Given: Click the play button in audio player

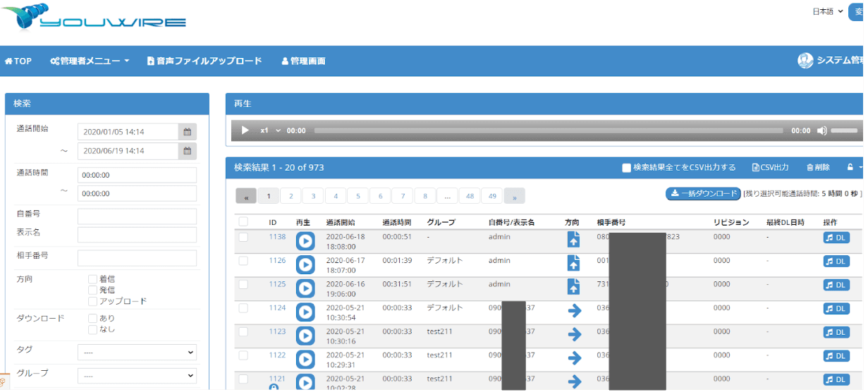Looking at the screenshot, I should [245, 130].
